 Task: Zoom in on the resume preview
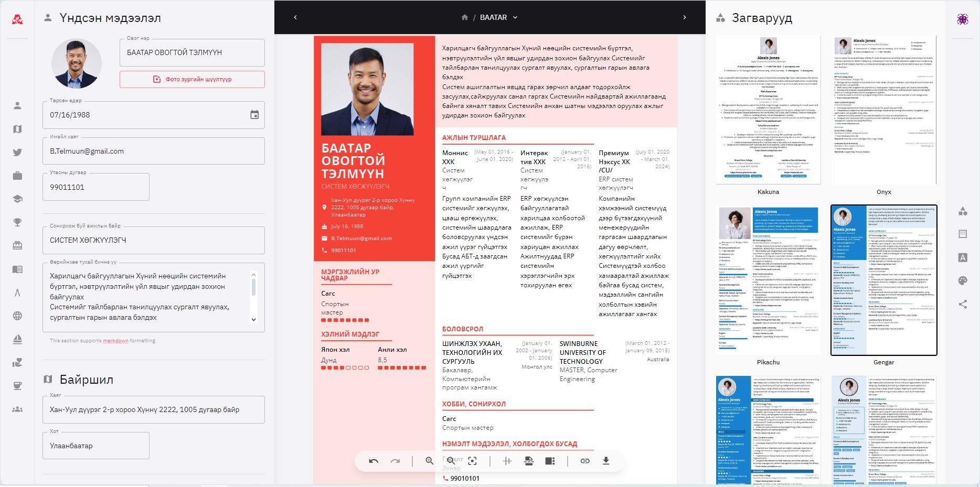click(x=430, y=461)
